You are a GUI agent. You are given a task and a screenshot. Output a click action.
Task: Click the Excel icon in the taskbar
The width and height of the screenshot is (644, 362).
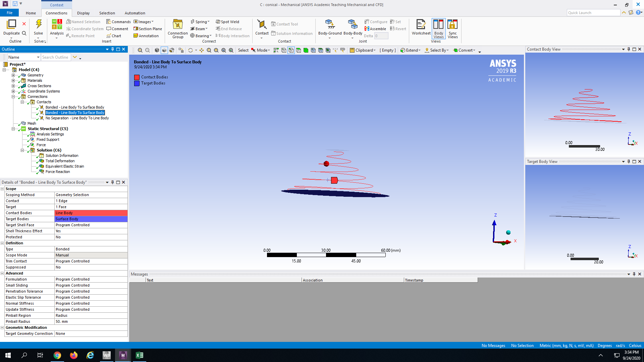(140, 355)
